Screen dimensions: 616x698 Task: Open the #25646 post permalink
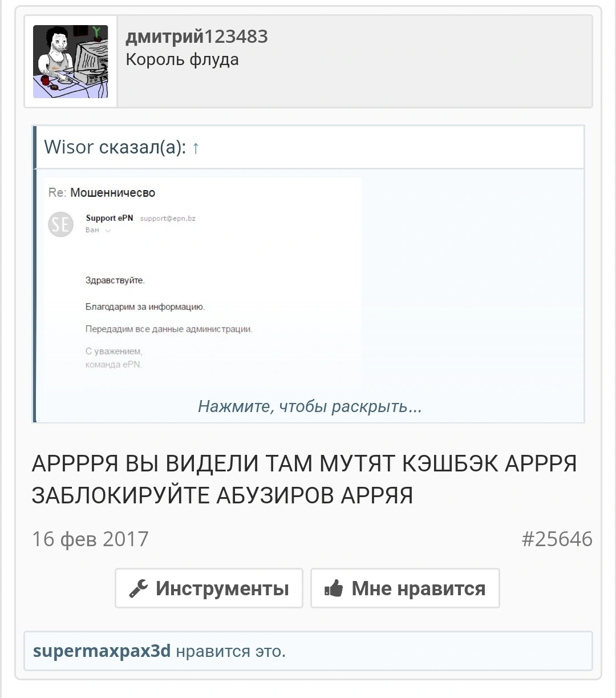coord(557,539)
